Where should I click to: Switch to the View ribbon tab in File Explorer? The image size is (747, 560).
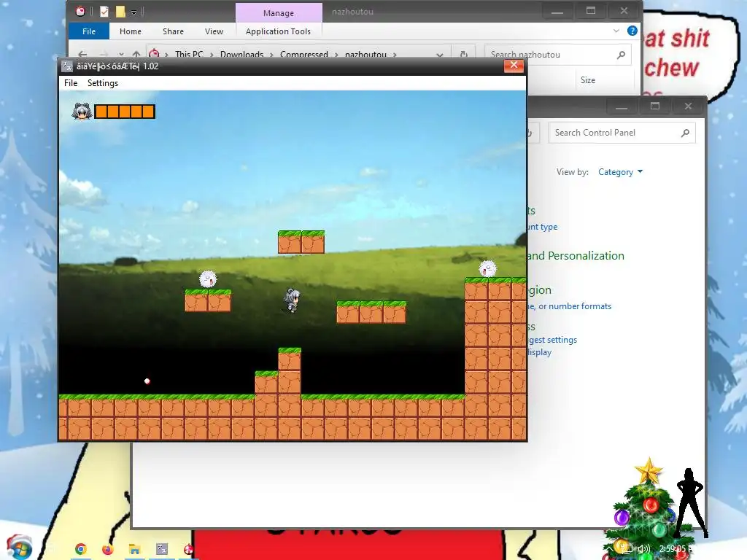tap(214, 31)
